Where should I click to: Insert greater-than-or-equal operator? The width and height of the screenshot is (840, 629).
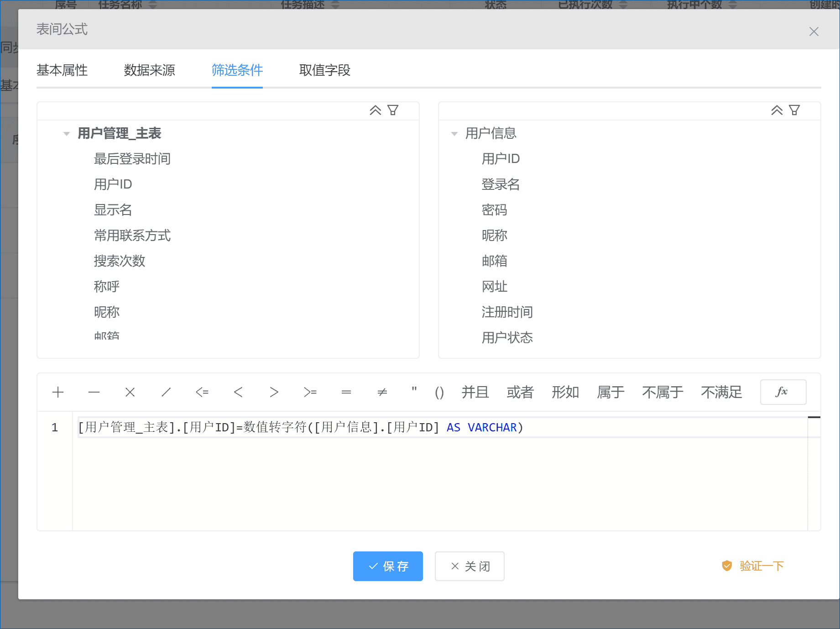pos(310,392)
